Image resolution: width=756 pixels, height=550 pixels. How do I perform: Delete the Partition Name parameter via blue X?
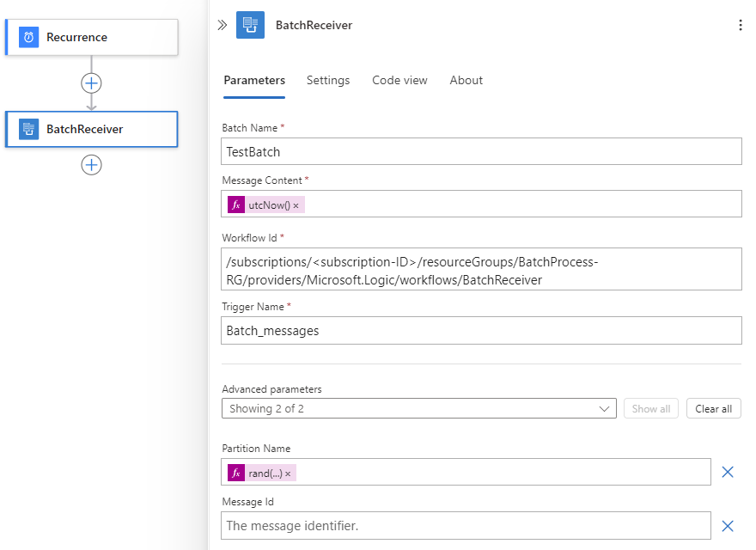(727, 472)
